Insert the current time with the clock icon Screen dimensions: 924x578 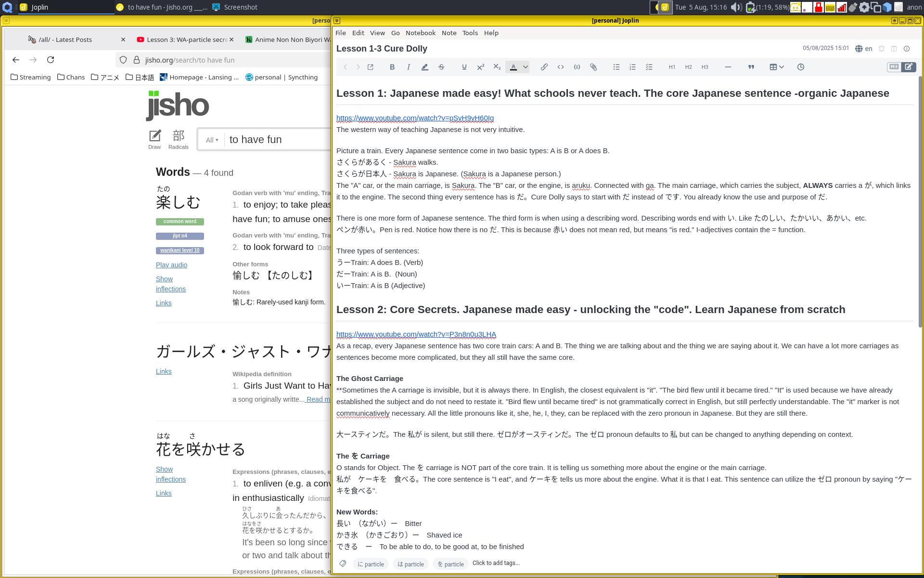pos(800,67)
